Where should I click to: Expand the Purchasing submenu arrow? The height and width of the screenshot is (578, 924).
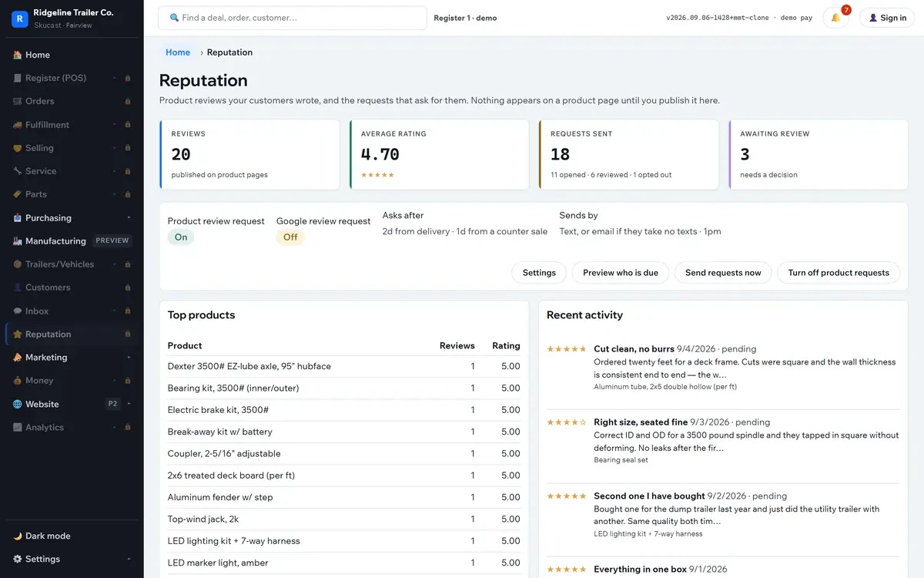click(x=129, y=218)
